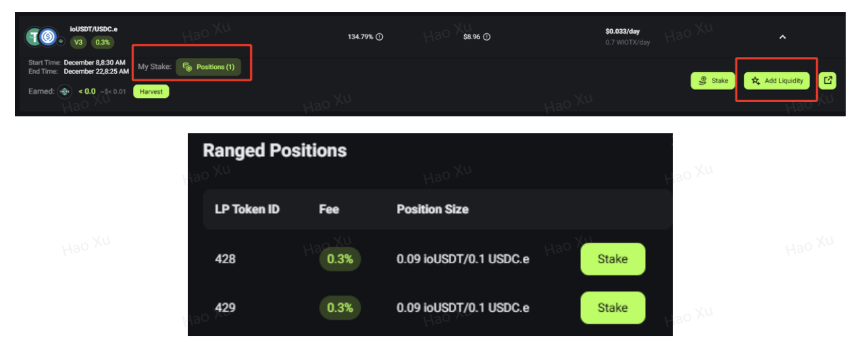
Task: Open the external link icon beside Add Liquidity
Action: (x=828, y=80)
